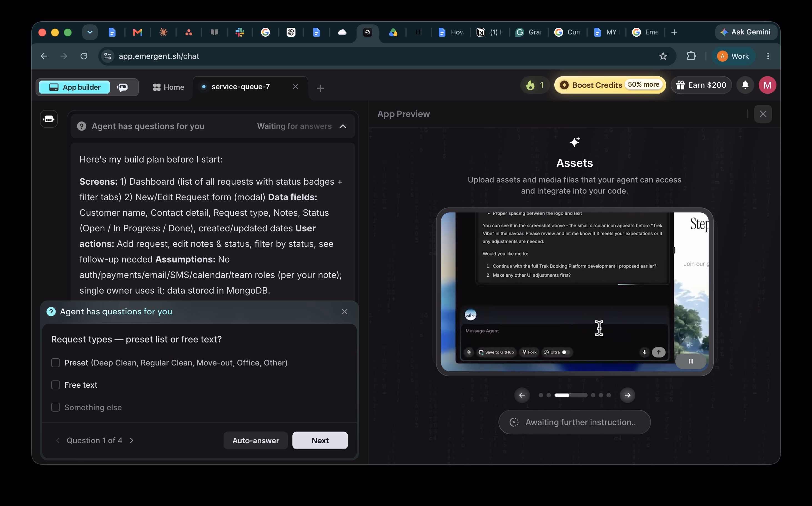812x506 pixels.
Task: Open the Gmail pinned tab
Action: tap(137, 32)
